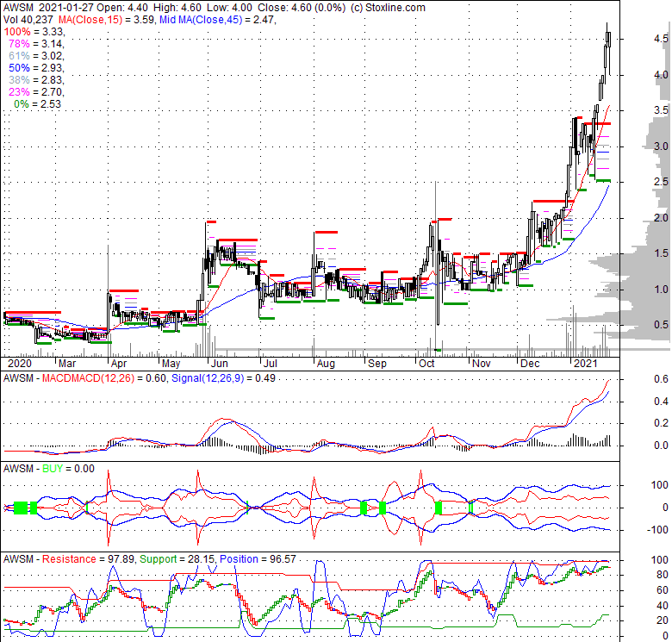The width and height of the screenshot is (672, 642).
Task: Click the 3.5 price axis label
Action: pyautogui.click(x=661, y=110)
